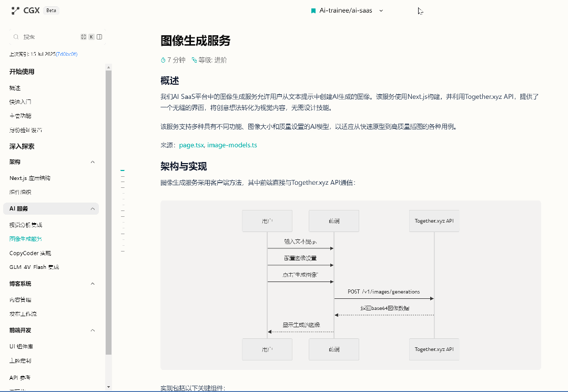568x392 pixels.
Task: Collapse the 前端开发 section chevron
Action: point(93,330)
